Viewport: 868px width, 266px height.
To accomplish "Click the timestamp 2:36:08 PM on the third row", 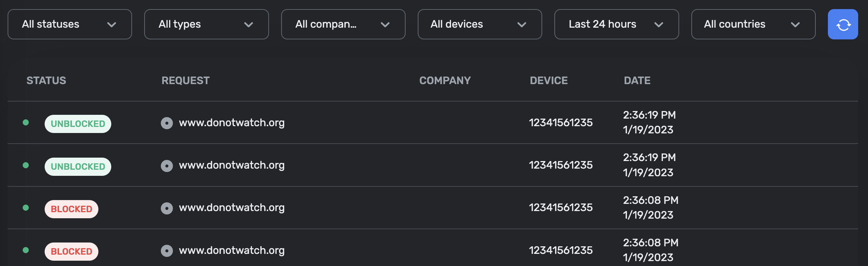I will coord(651,200).
